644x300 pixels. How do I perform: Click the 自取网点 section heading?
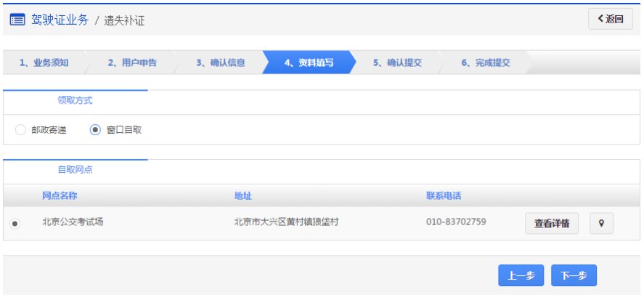pyautogui.click(x=75, y=170)
